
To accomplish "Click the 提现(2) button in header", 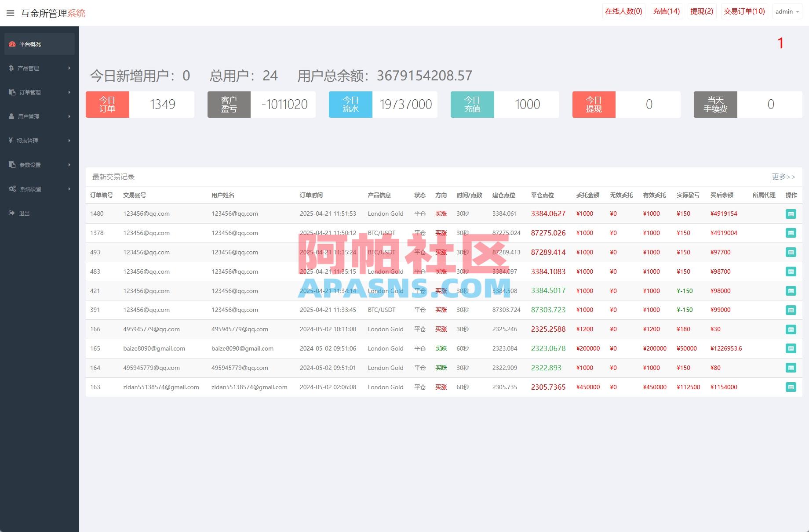I will tap(702, 11).
